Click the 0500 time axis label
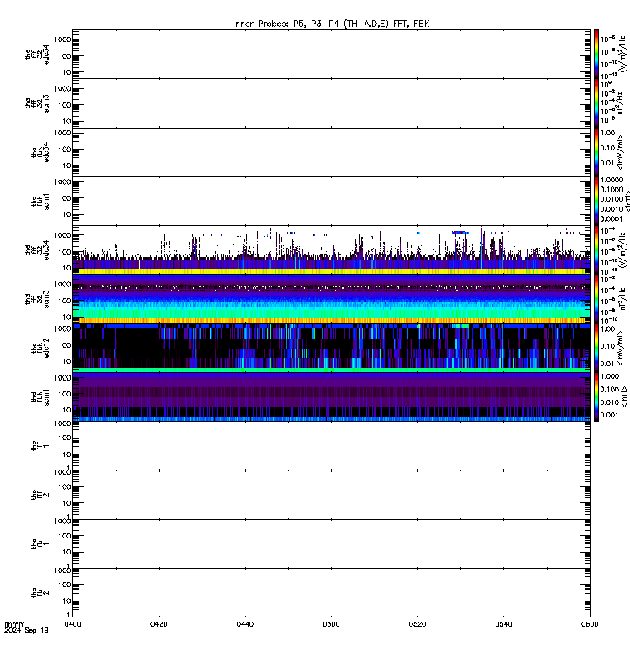The height and width of the screenshot is (672, 630). click(x=331, y=624)
